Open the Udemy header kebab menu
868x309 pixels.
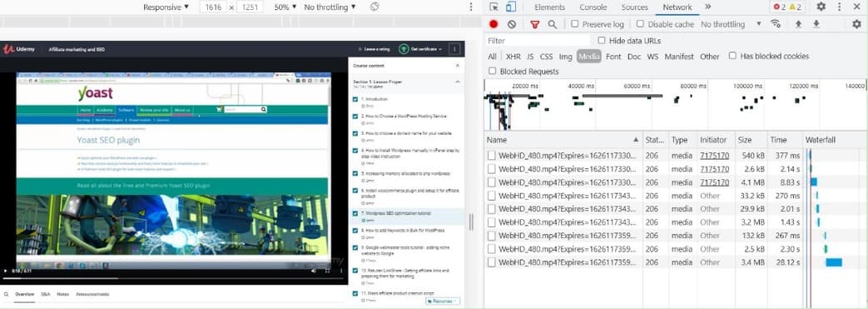click(x=454, y=49)
